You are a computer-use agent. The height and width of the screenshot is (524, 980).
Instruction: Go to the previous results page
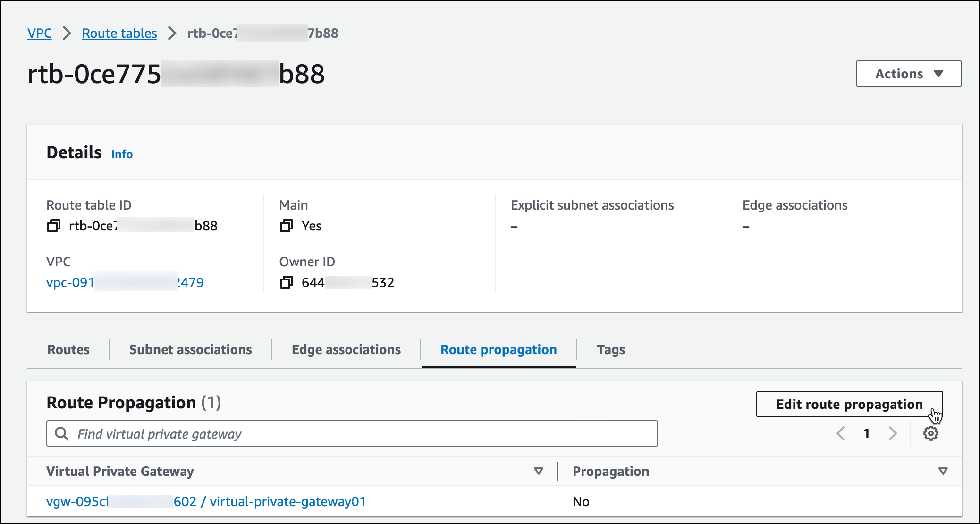840,433
